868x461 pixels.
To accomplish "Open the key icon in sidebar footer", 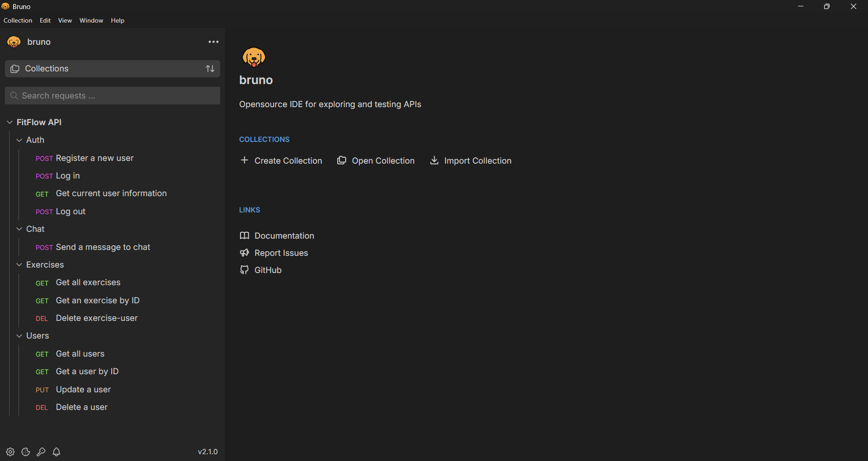I will tap(41, 452).
